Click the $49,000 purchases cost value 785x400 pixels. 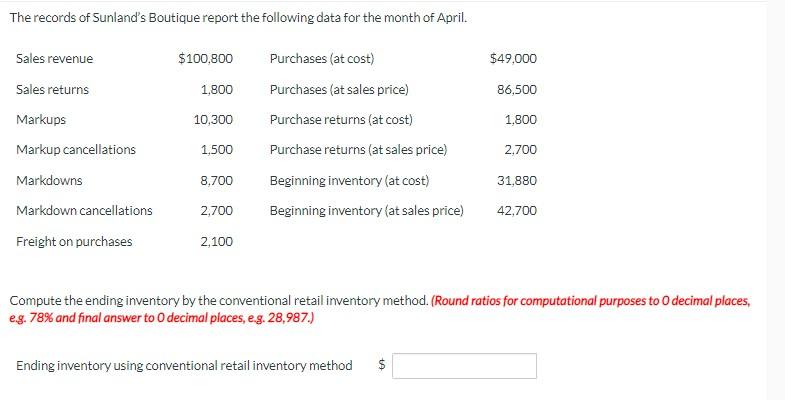[x=513, y=59]
